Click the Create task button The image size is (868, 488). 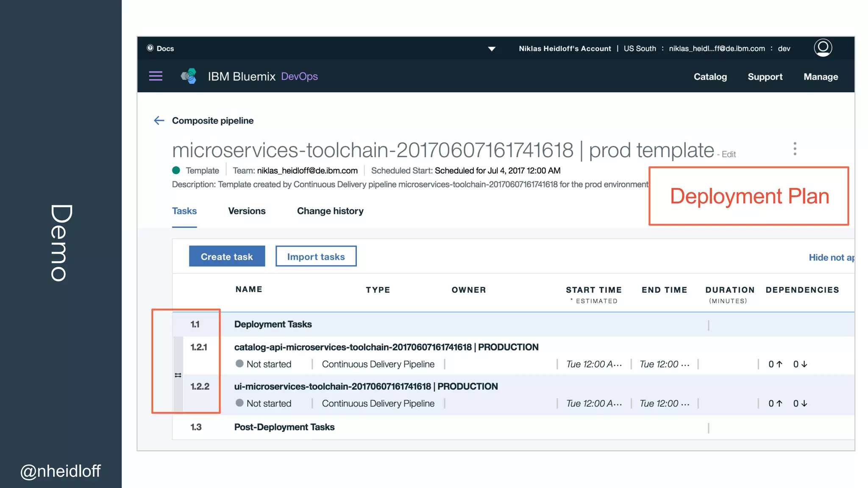point(227,256)
